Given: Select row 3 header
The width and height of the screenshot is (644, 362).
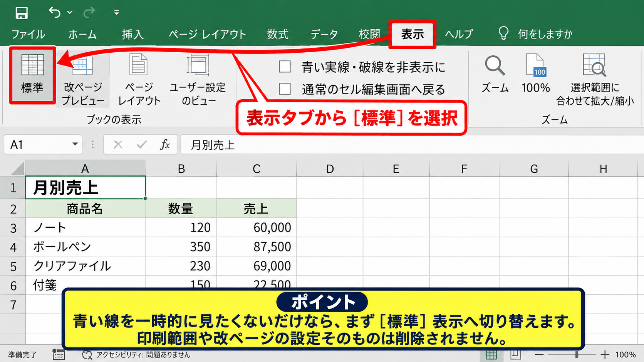Looking at the screenshot, I should tap(13, 228).
